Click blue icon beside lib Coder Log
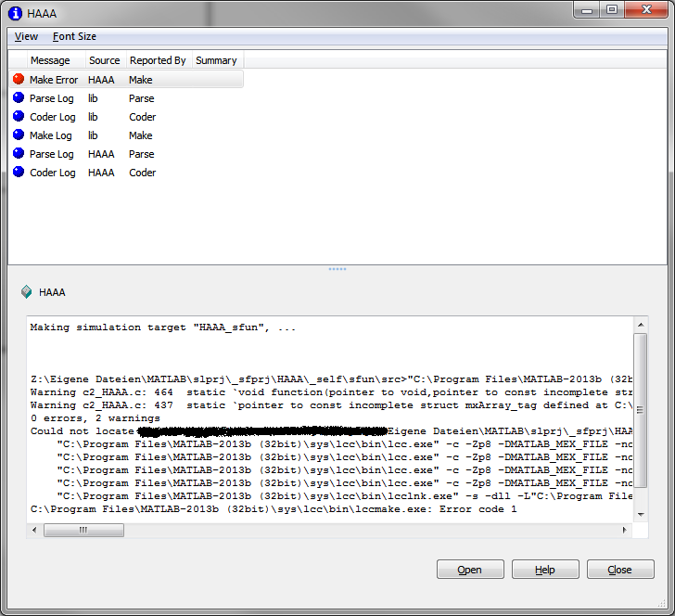The height and width of the screenshot is (616, 675). click(x=19, y=117)
